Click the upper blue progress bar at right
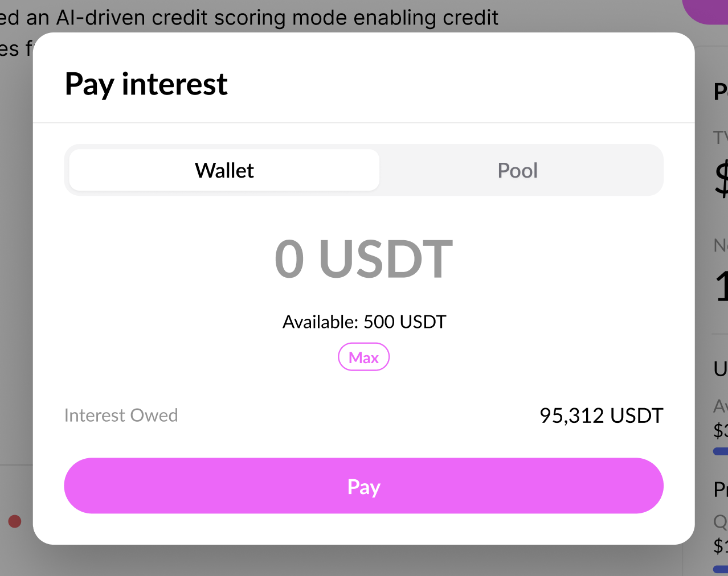The width and height of the screenshot is (728, 576). 720,451
